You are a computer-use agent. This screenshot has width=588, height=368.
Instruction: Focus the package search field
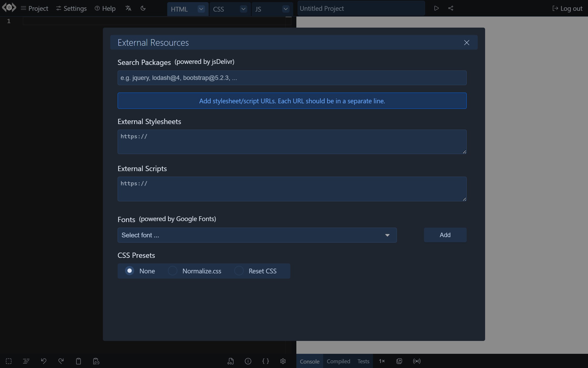tap(292, 78)
